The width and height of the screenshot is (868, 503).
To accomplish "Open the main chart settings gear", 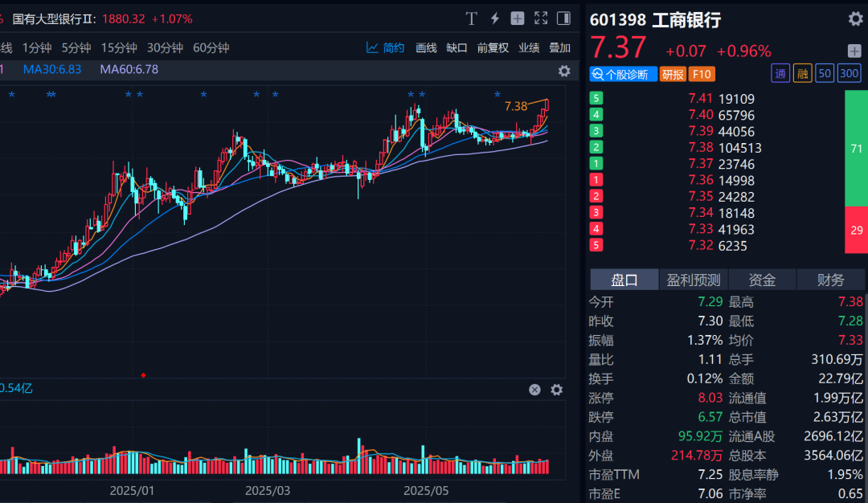I will [x=564, y=72].
